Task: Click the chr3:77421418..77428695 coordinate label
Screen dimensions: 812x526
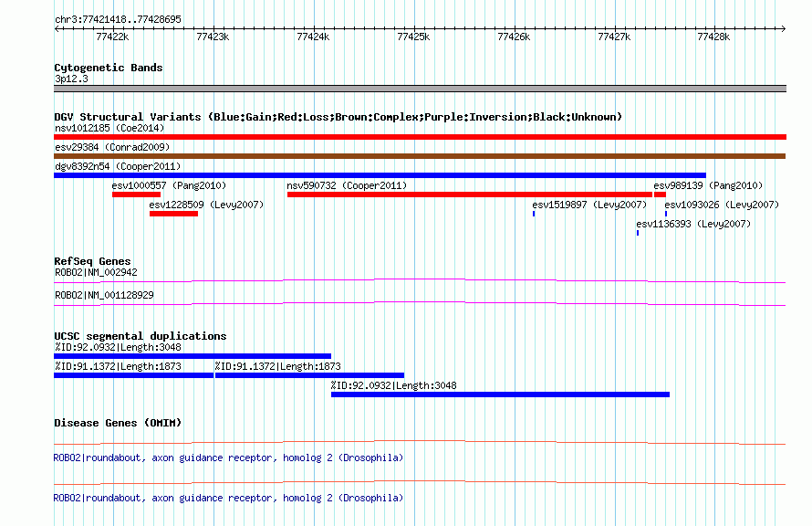Action: click(118, 19)
